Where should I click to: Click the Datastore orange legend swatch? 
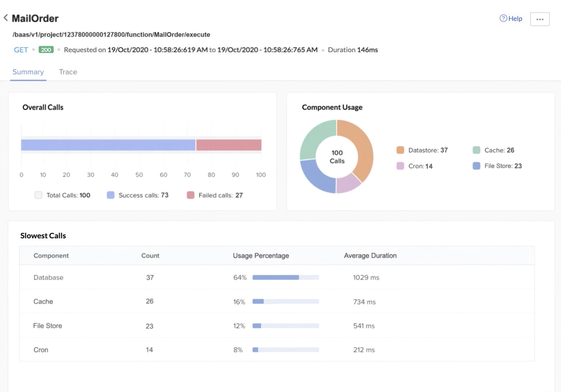400,150
